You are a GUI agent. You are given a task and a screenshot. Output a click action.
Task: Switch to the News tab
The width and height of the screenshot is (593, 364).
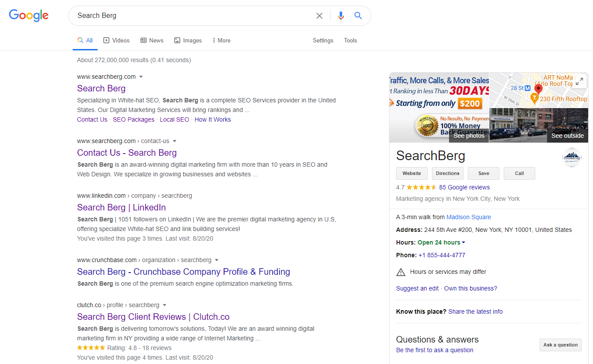click(x=152, y=40)
